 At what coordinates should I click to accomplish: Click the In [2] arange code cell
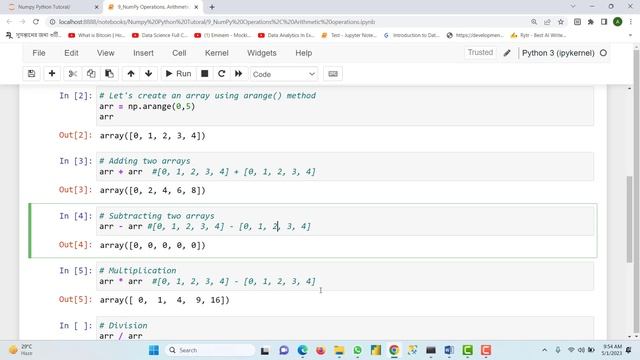[345, 106]
